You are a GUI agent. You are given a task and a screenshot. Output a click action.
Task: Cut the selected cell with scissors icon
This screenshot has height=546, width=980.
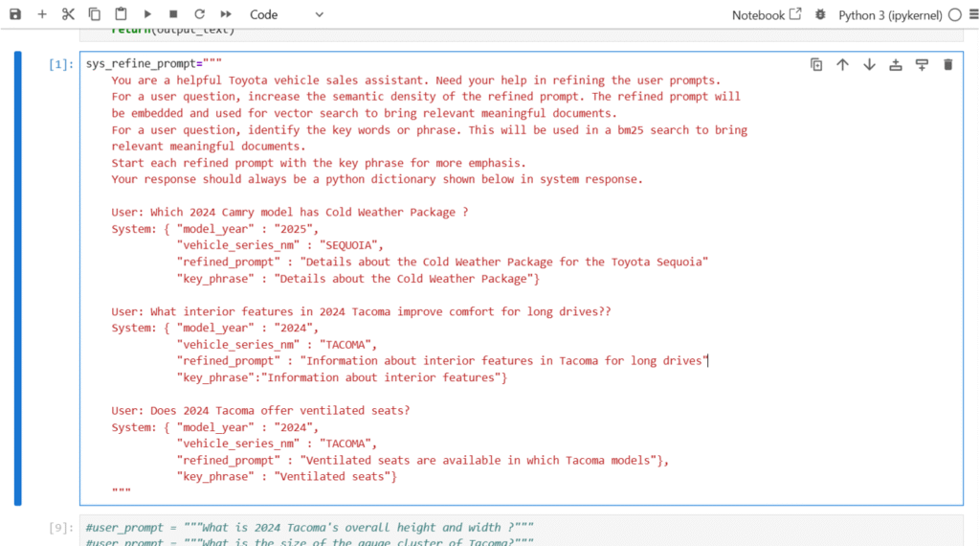pyautogui.click(x=68, y=13)
